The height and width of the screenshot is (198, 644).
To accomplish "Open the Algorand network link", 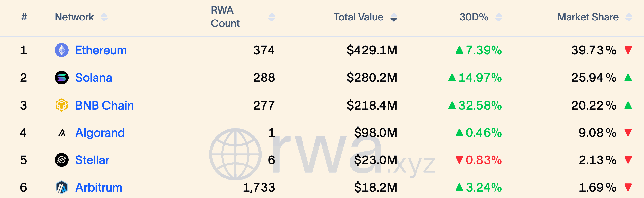I will [x=100, y=133].
